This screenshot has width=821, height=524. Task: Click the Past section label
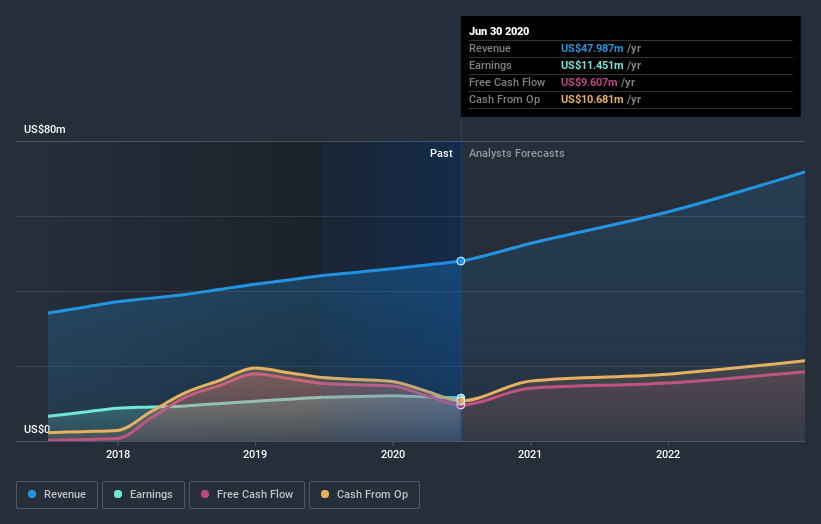click(441, 153)
